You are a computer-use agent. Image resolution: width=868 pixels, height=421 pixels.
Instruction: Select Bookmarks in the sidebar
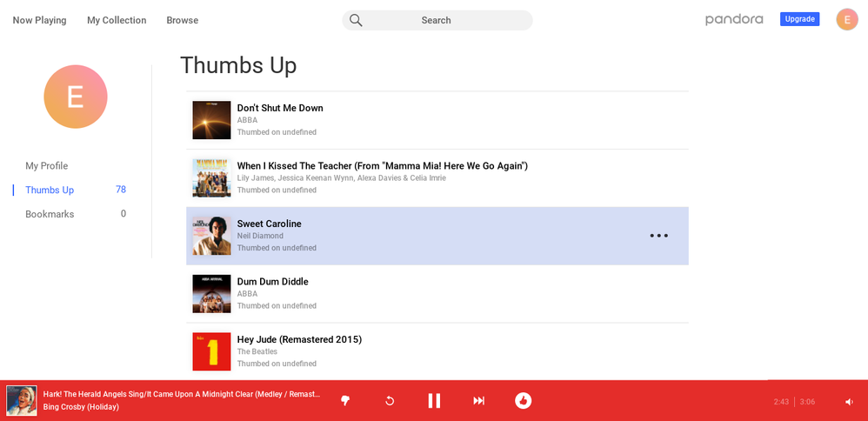[x=50, y=214]
